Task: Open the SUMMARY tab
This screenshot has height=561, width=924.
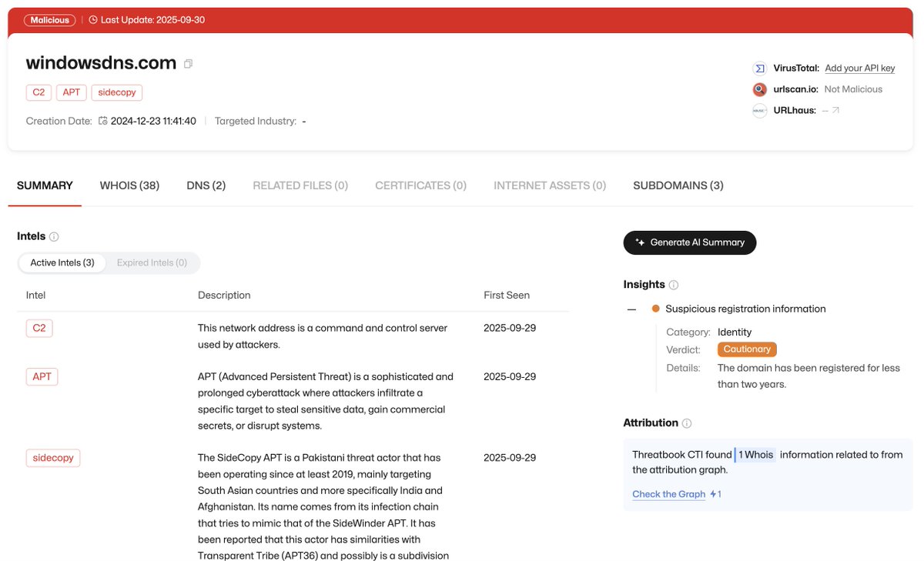Action: pyautogui.click(x=45, y=185)
